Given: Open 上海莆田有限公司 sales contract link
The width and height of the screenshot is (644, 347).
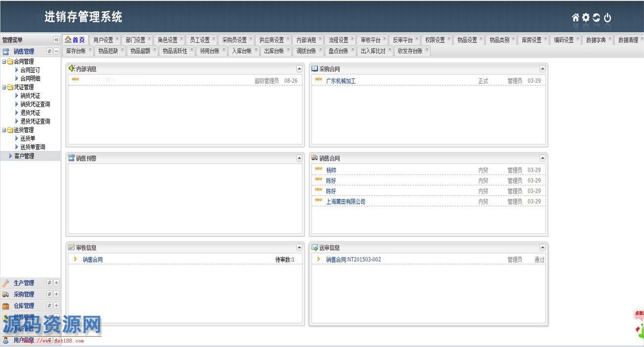Looking at the screenshot, I should click(345, 202).
